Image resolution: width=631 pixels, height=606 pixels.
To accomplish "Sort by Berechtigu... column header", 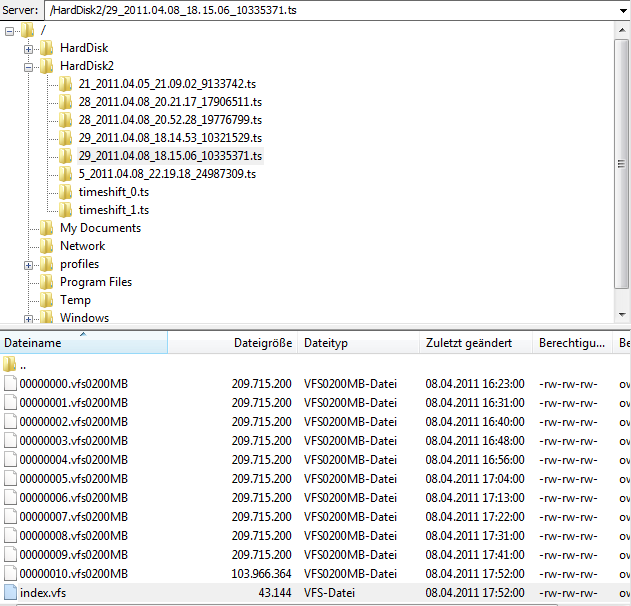I will (x=572, y=343).
